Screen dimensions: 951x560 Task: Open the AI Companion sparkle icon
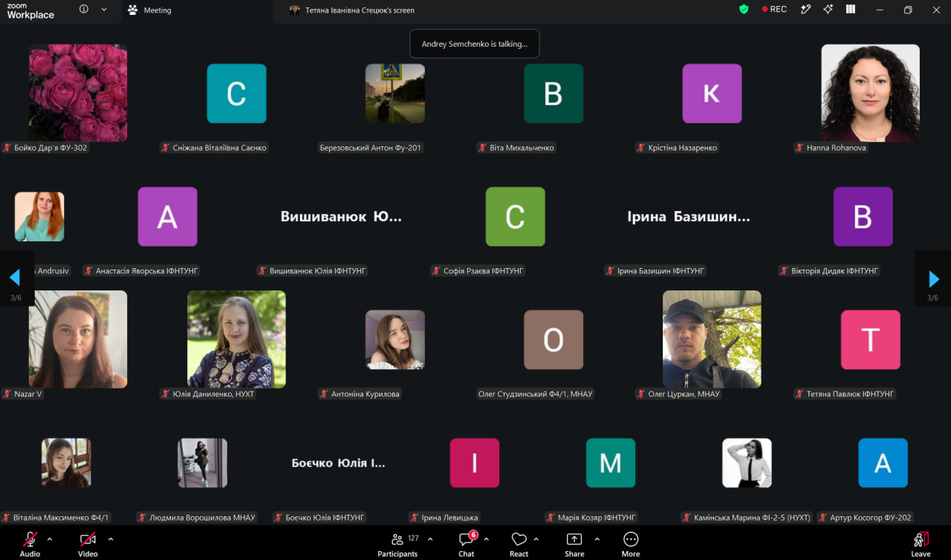coord(828,10)
